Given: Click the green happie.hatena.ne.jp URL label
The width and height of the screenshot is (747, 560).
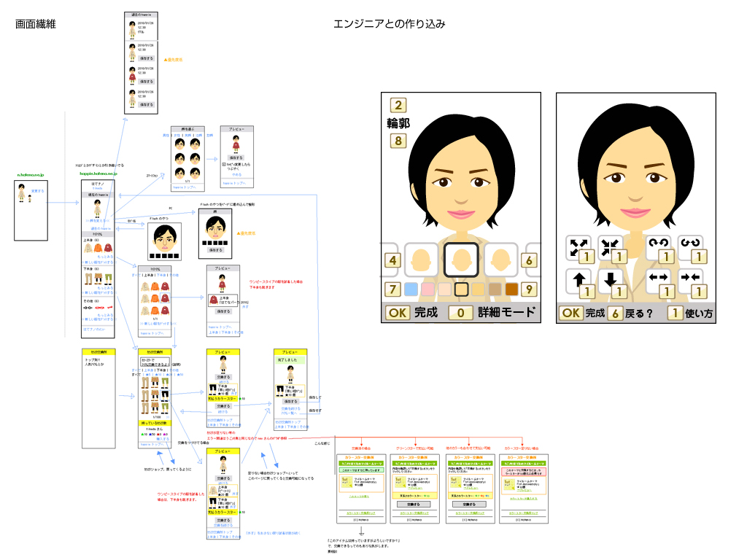Looking at the screenshot, I should (x=98, y=174).
